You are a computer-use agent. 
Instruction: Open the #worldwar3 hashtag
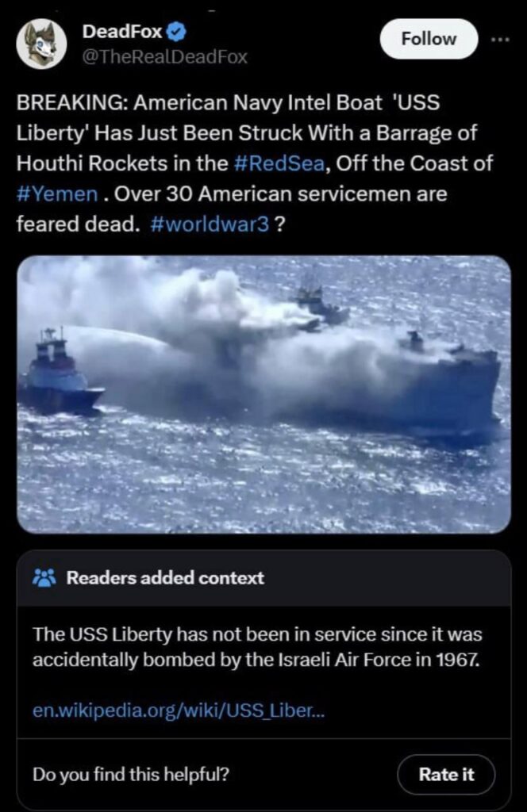[x=210, y=224]
